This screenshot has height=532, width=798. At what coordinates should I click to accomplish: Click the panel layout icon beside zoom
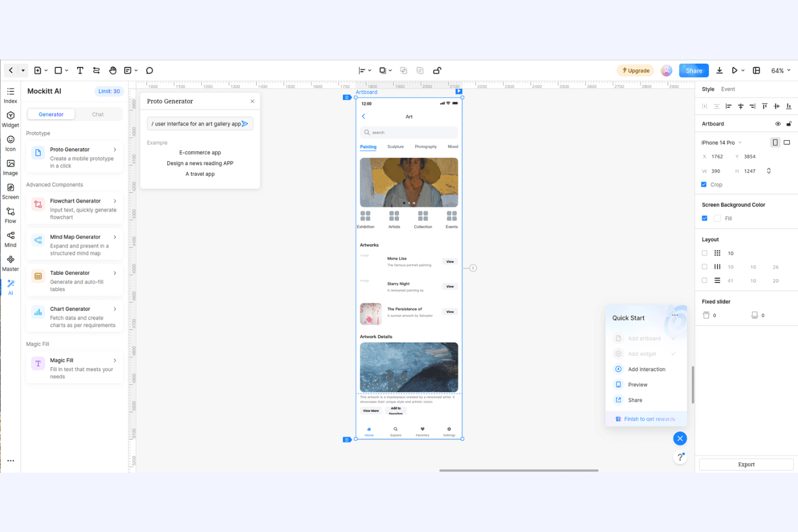[x=756, y=71]
